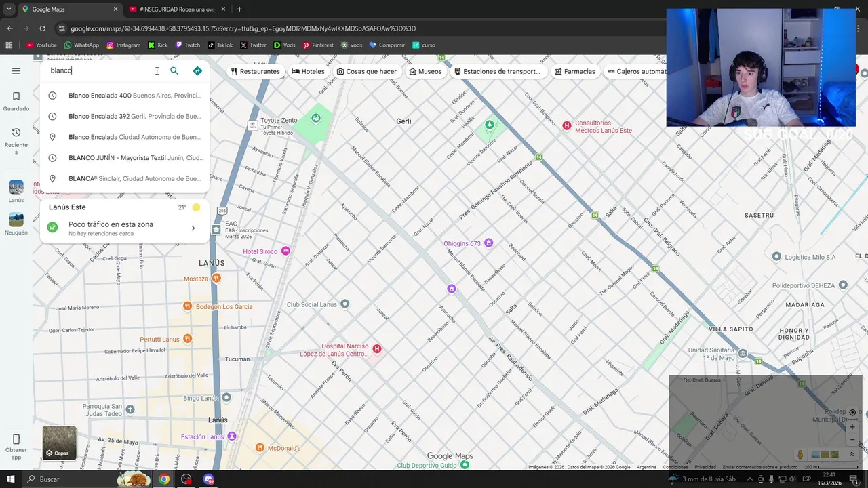Select Blanco Encalada Ciudad Autónoma suggestion
Screen dimensions: 868x488
(125, 137)
